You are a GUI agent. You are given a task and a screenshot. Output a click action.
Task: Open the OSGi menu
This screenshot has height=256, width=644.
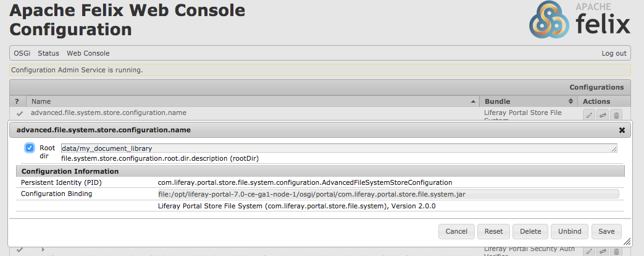pyautogui.click(x=22, y=53)
